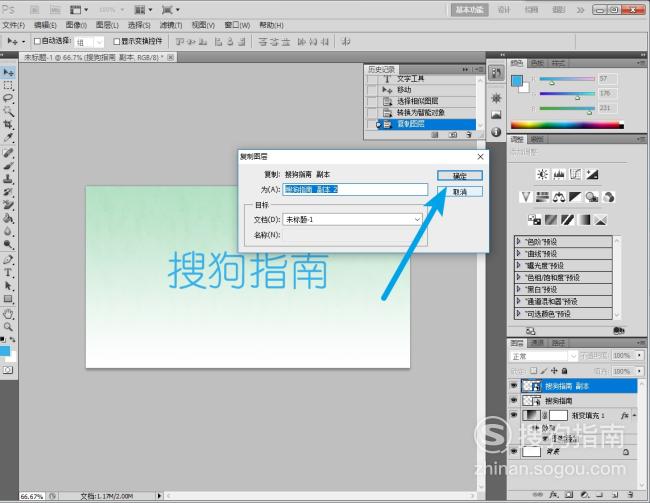Open the 窗口(W) menu
Viewport: 650px width, 503px height.
(x=237, y=25)
